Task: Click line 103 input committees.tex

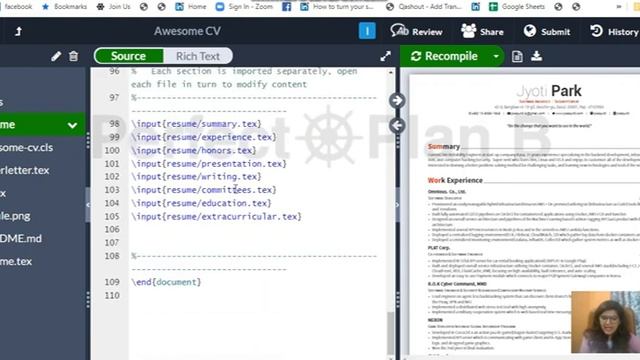Action: (204, 190)
